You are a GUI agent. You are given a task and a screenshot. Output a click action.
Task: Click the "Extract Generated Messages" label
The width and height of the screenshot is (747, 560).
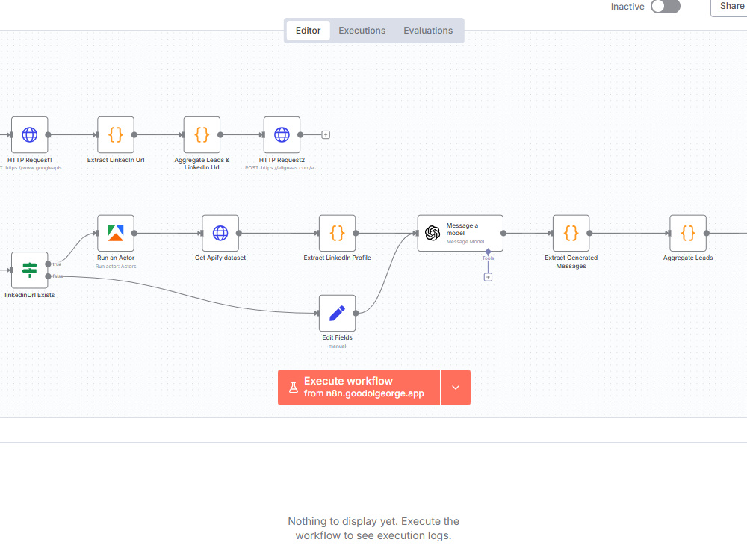coord(571,261)
